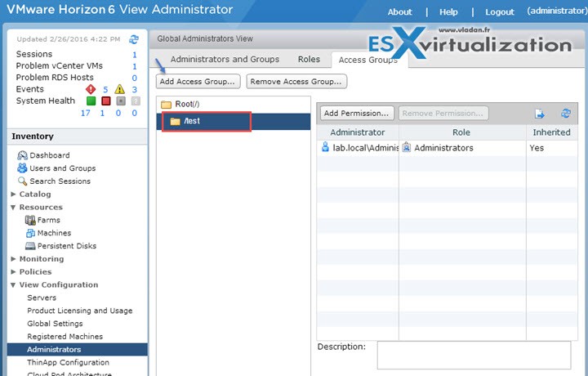Screen dimensions: 588x376
Task: Select /test access group
Action: click(x=234, y=121)
